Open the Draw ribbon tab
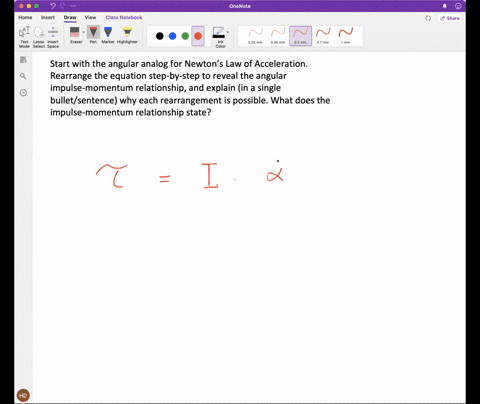Viewport: 480px width, 404px height. coord(70,17)
